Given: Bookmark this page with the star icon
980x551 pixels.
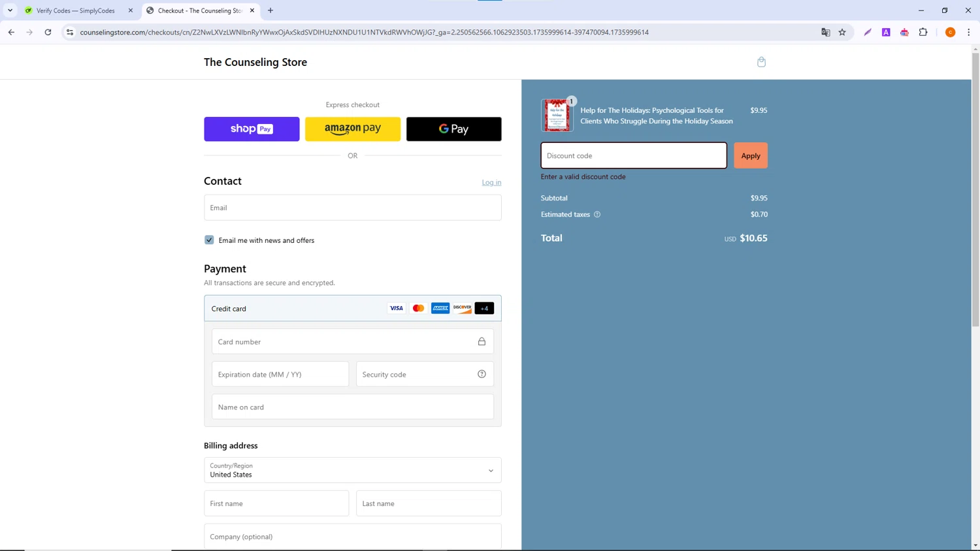Looking at the screenshot, I should pos(842,32).
